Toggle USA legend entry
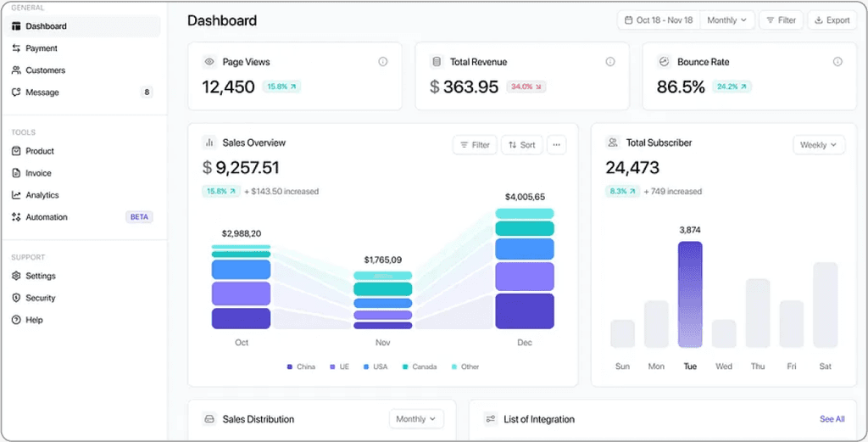Screen dimensions: 868x442 (x=376, y=366)
